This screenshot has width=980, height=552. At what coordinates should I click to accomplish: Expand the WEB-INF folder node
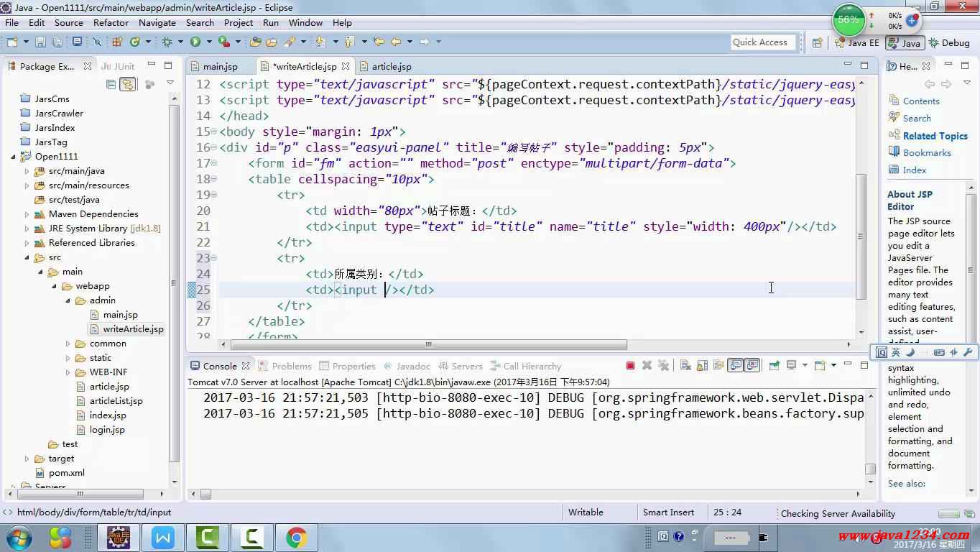(x=68, y=372)
